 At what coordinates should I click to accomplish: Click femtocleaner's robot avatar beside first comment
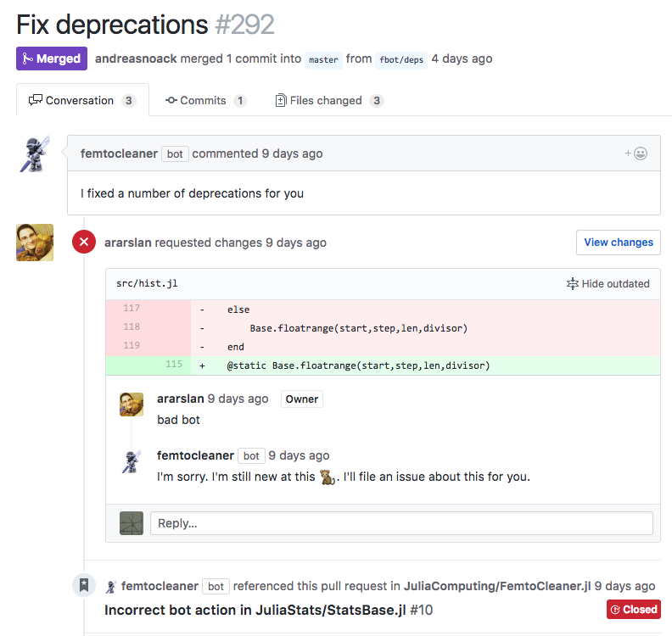35,154
